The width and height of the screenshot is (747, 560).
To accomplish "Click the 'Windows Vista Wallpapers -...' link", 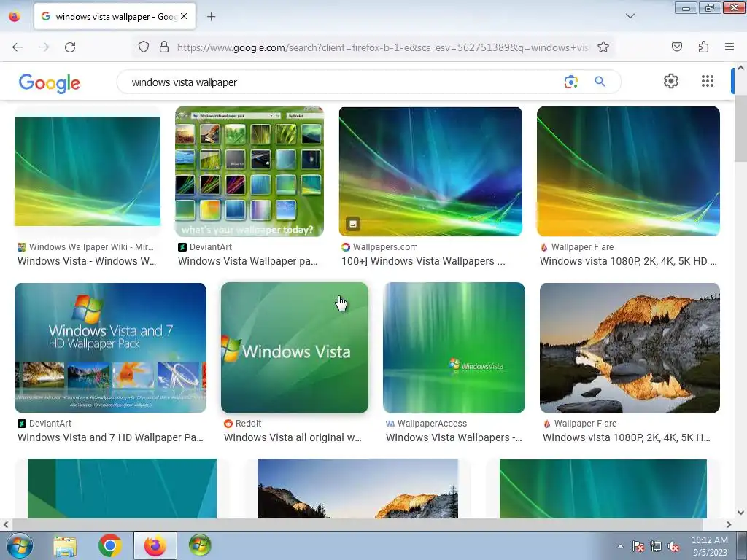I will pos(454,437).
